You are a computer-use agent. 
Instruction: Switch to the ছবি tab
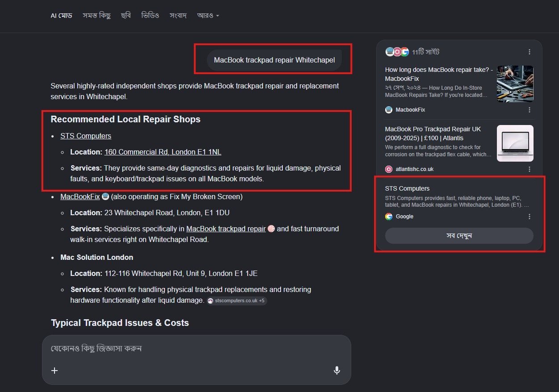click(126, 16)
